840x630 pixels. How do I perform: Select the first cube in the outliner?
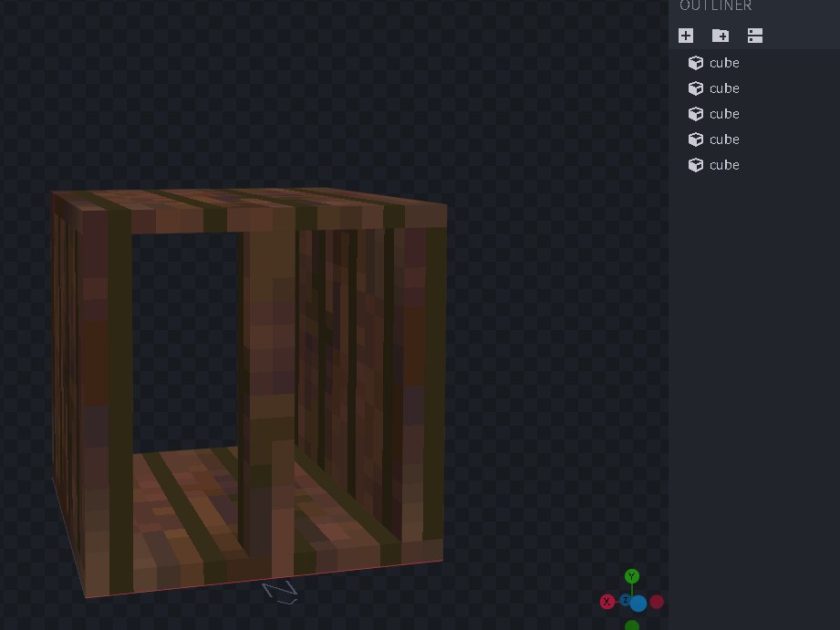coord(724,63)
